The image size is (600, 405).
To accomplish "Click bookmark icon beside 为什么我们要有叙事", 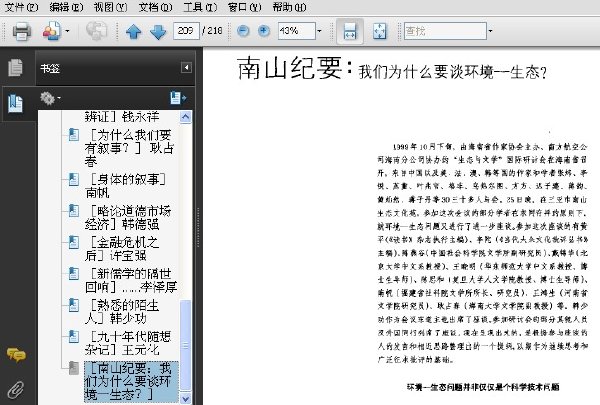I will click(73, 135).
